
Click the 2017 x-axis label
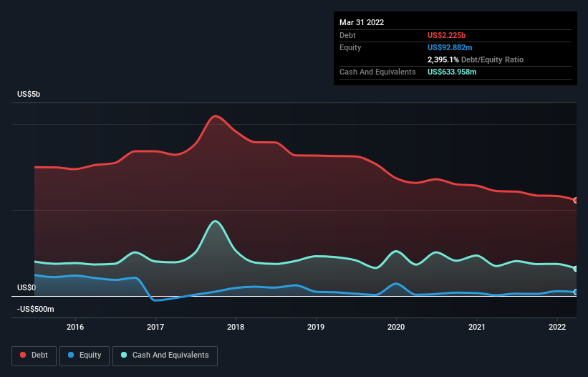click(155, 327)
